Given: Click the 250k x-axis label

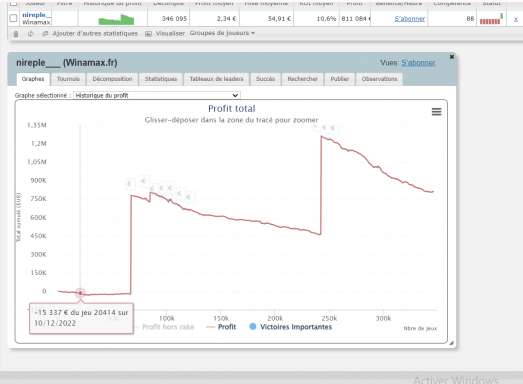Looking at the screenshot, I should pos(329,318).
